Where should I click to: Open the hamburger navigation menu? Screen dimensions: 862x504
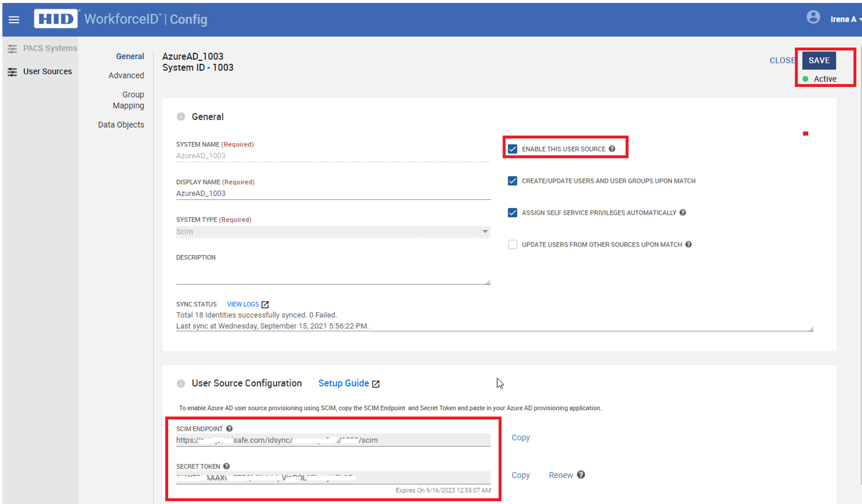pyautogui.click(x=14, y=20)
